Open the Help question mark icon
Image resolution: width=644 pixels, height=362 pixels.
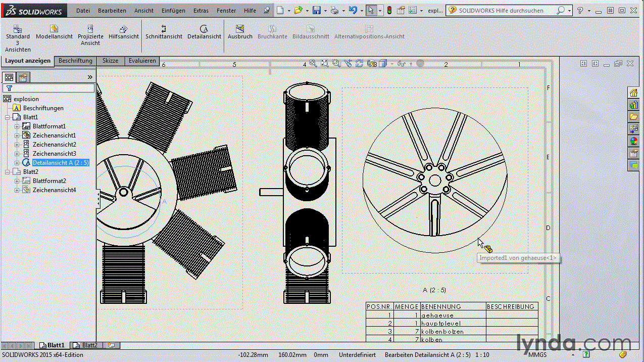click(580, 10)
